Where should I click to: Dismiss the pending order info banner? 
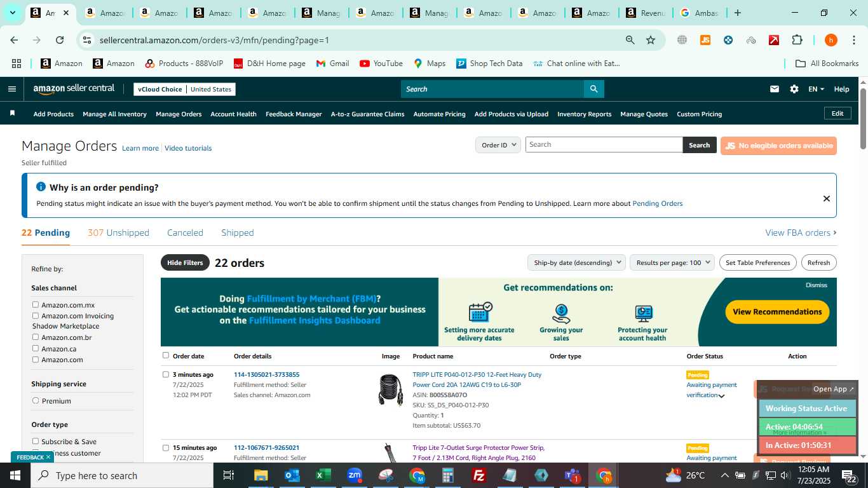pos(826,198)
